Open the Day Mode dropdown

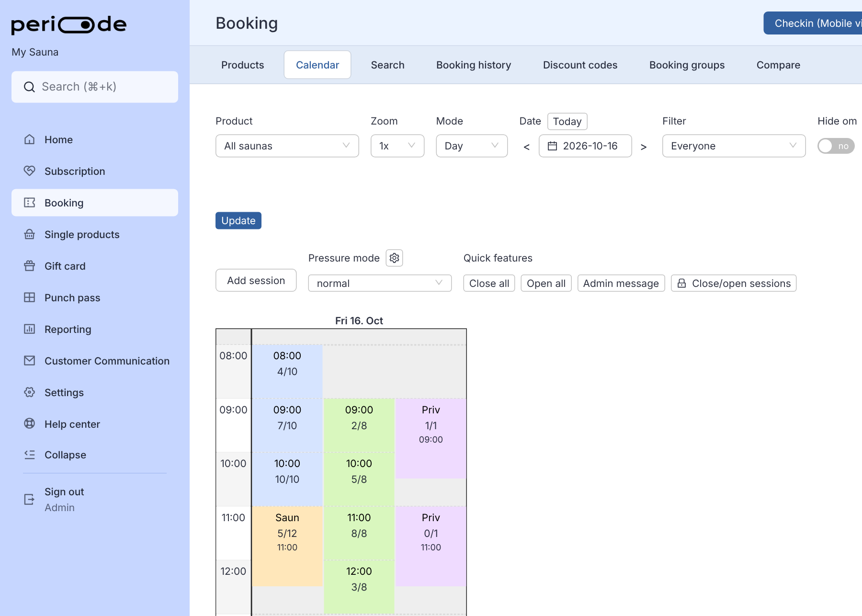pos(472,146)
